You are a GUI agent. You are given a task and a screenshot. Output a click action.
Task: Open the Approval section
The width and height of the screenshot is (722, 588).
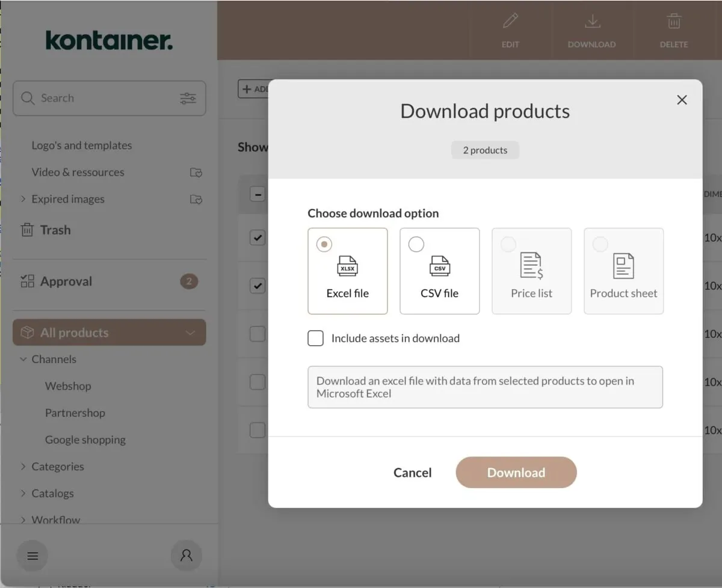point(66,281)
